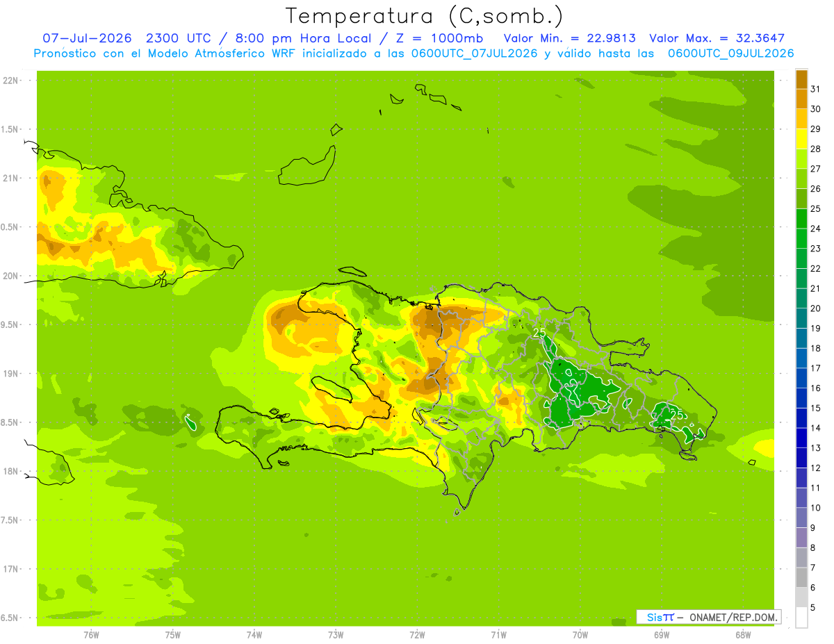Select the date text '07-Jul-2026'
Screen dimensions: 834x644
88,38
